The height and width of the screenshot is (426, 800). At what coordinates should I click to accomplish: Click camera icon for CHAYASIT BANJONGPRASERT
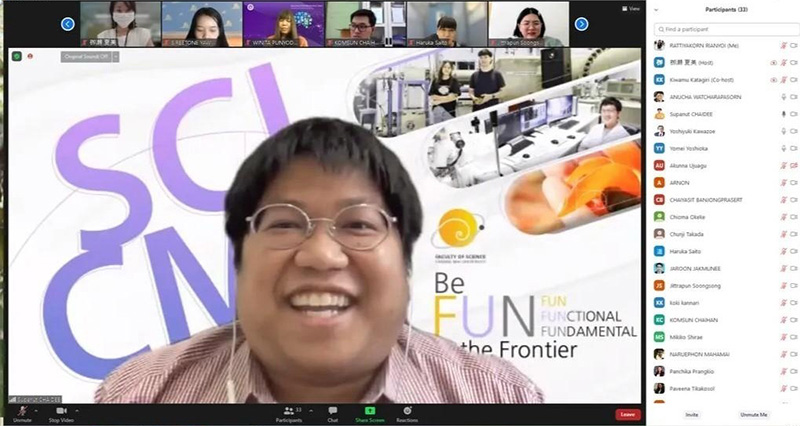(794, 200)
